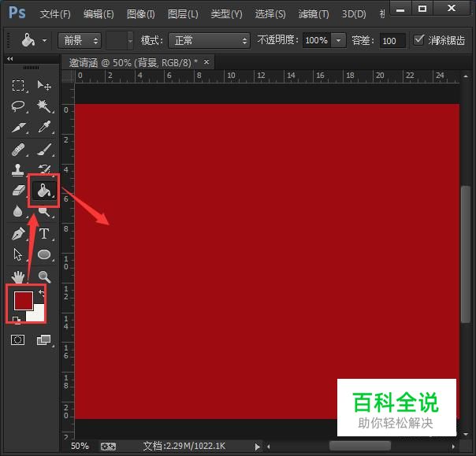Swap foreground and background colors
This screenshot has height=456, width=476.
click(x=41, y=292)
